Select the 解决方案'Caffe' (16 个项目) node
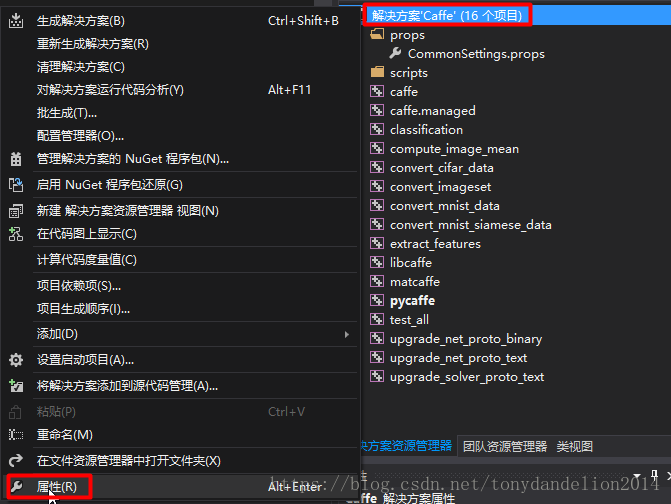671x504 pixels. coord(447,15)
